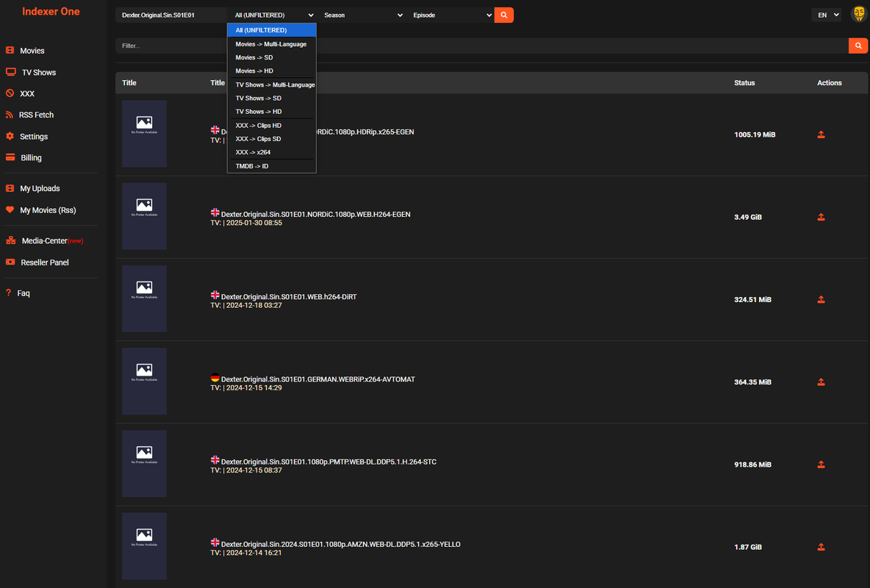Viewport: 870px width, 588px height.
Task: Click the 3.49 GiB size value
Action: (x=747, y=217)
